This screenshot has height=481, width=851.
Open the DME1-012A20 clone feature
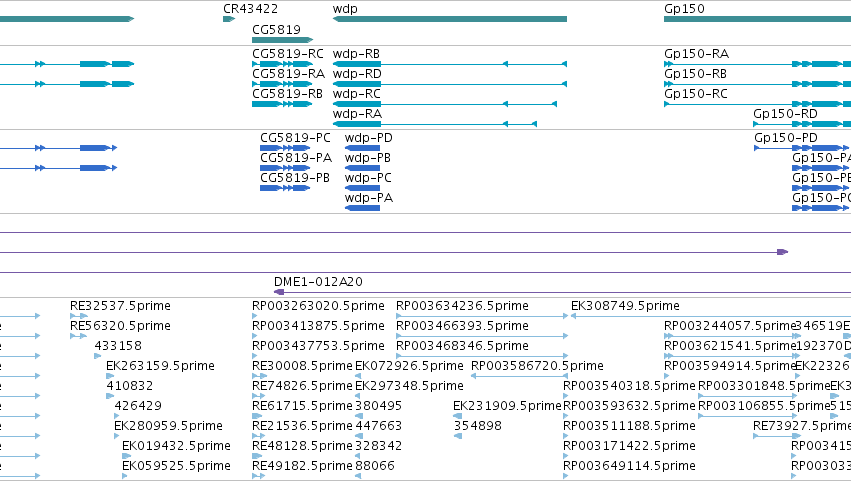pos(562,292)
